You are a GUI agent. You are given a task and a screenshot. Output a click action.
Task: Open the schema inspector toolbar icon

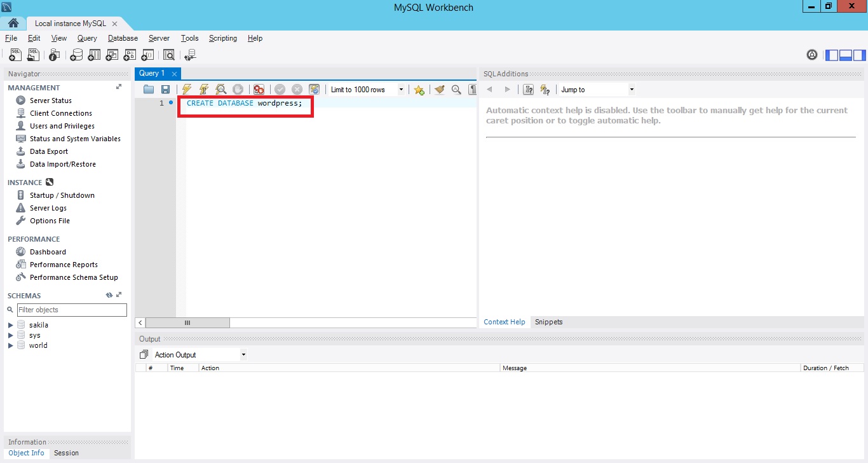(55, 55)
